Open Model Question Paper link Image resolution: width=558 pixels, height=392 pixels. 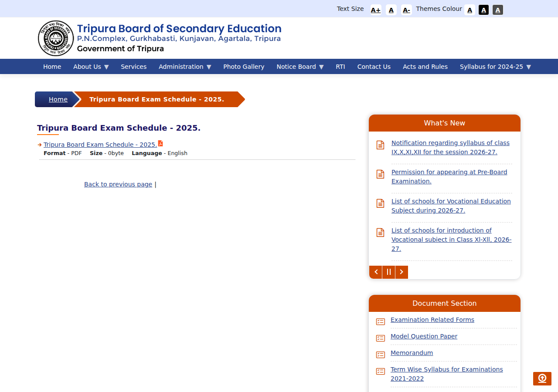[x=424, y=336]
